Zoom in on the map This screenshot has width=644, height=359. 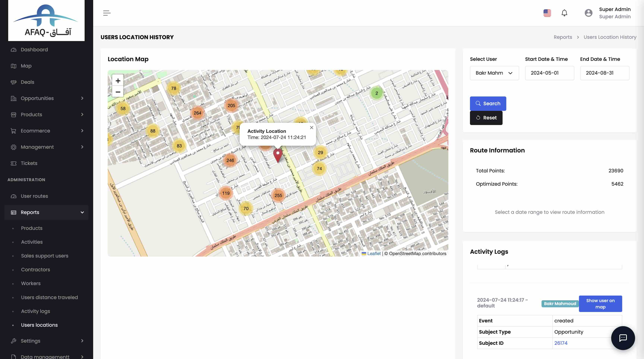118,81
